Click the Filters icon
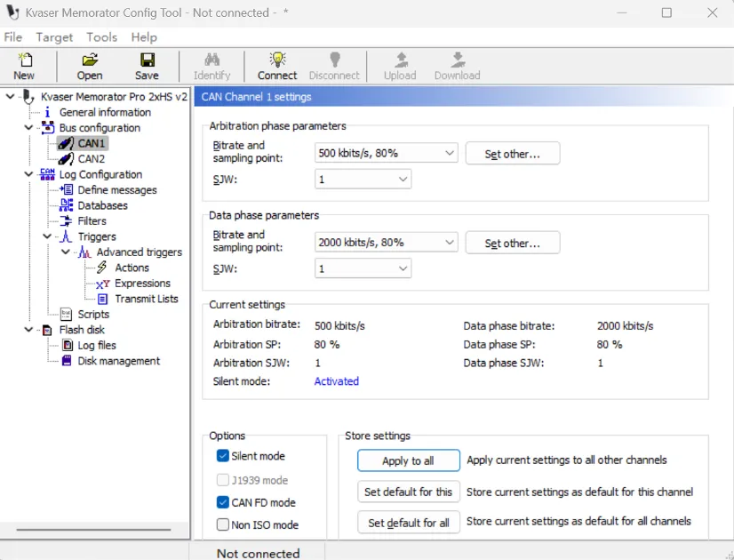 click(66, 221)
